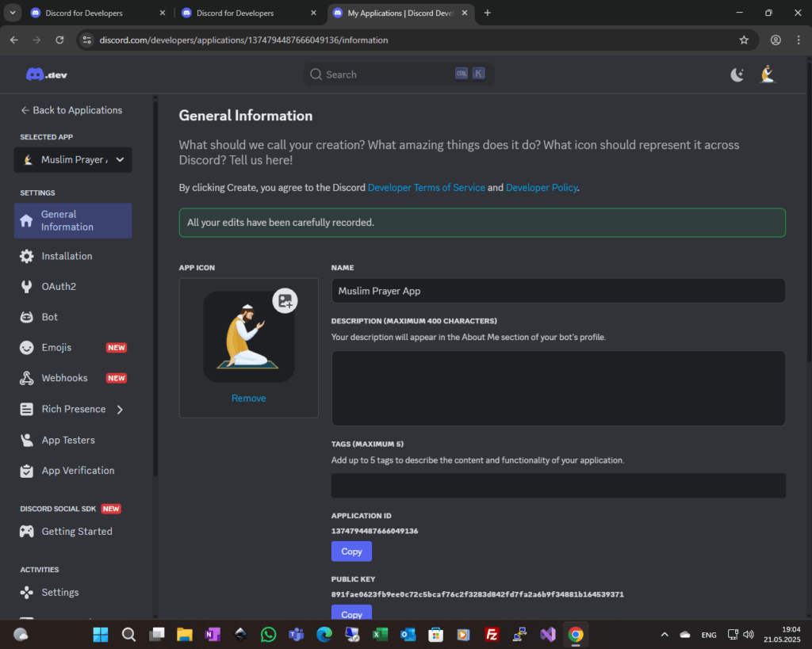Click the General Information home icon
812x649 pixels.
tap(26, 221)
